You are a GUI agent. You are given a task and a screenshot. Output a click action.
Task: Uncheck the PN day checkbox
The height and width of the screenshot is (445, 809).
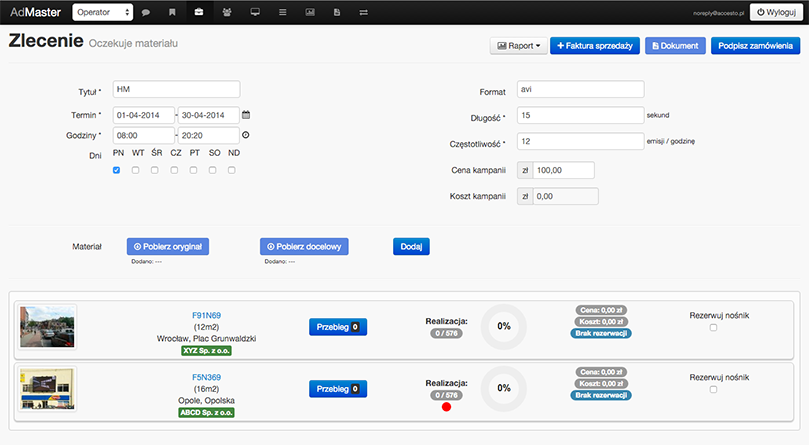[117, 170]
